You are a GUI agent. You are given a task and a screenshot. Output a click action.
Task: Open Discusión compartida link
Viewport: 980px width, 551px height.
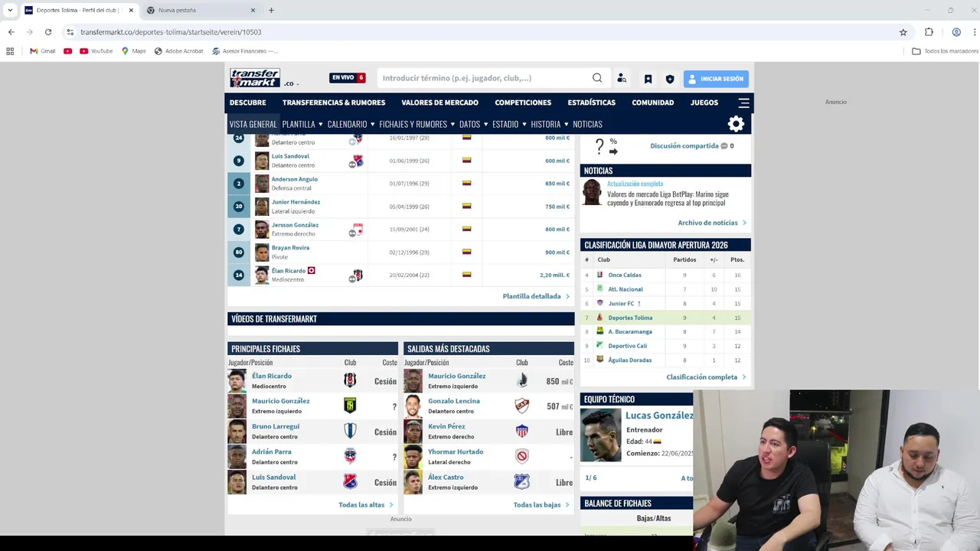[684, 145]
